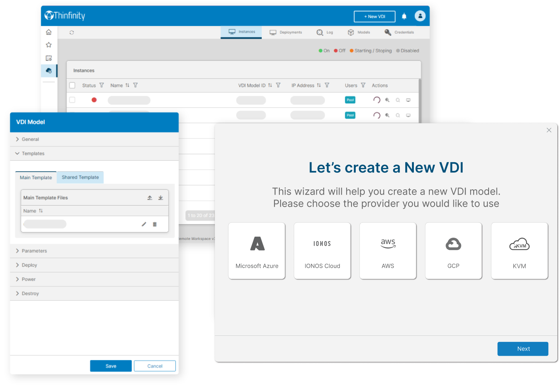
Task: Select the cloud VDI sidebar icon
Action: (x=49, y=71)
